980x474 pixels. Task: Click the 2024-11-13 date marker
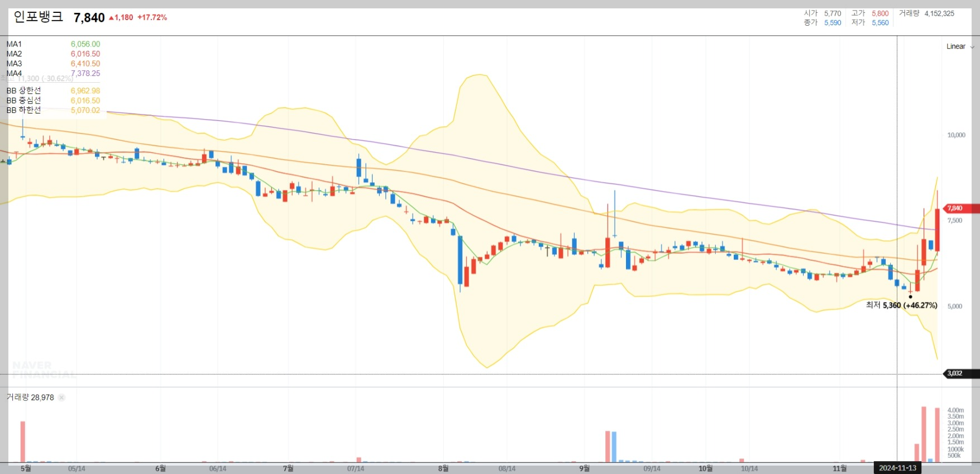point(897,468)
